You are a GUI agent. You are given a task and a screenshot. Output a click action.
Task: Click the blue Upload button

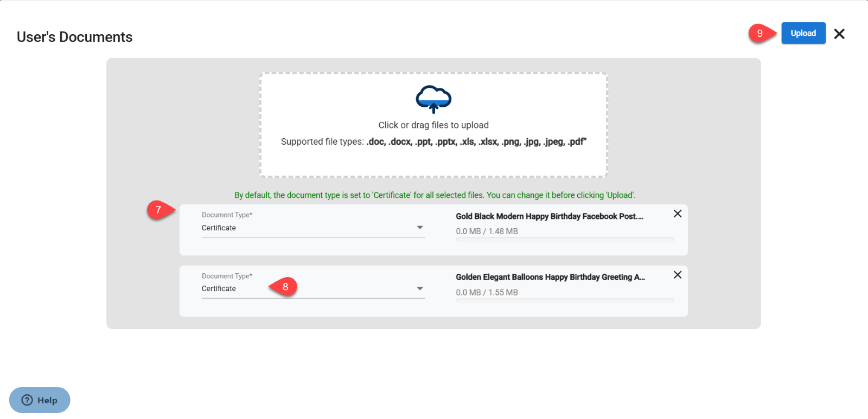tap(803, 33)
